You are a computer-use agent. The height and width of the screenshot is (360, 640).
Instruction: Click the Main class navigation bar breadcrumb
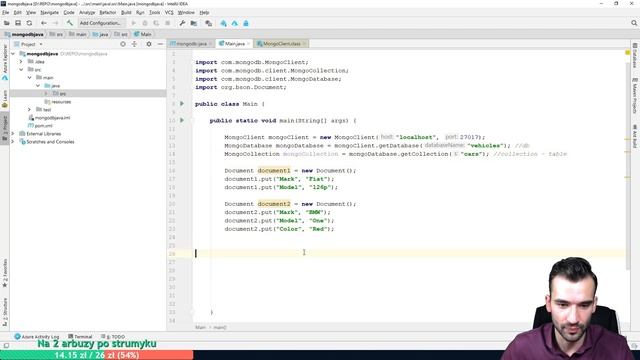coord(143,34)
